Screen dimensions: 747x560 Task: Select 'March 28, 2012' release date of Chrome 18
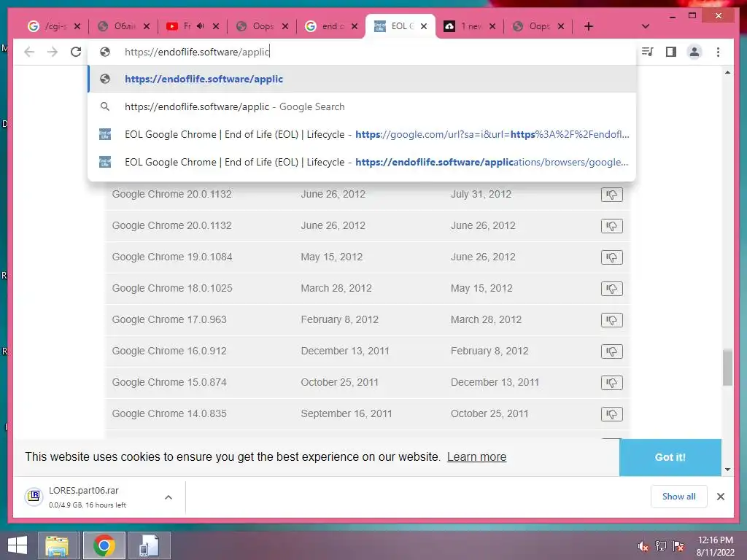pyautogui.click(x=336, y=289)
